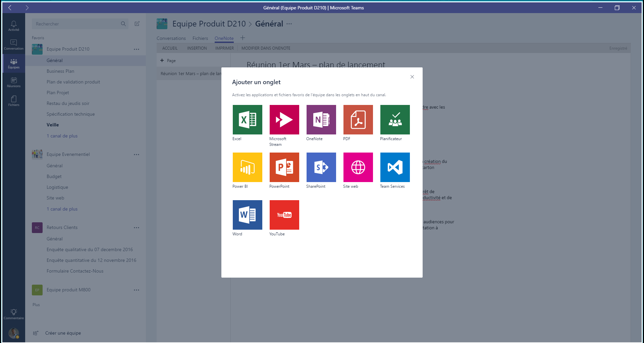Select the Power BI tile
Viewport: 644px width, 343px height.
coord(247,167)
